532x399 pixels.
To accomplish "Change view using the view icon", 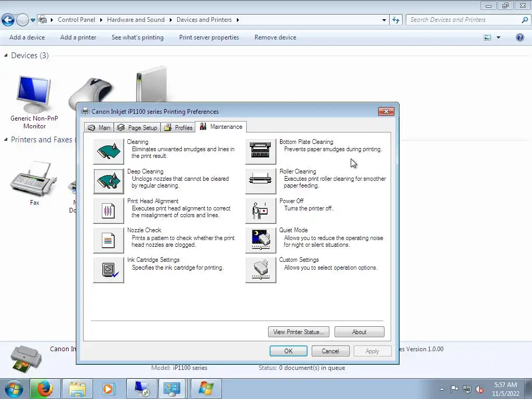I will coord(487,37).
